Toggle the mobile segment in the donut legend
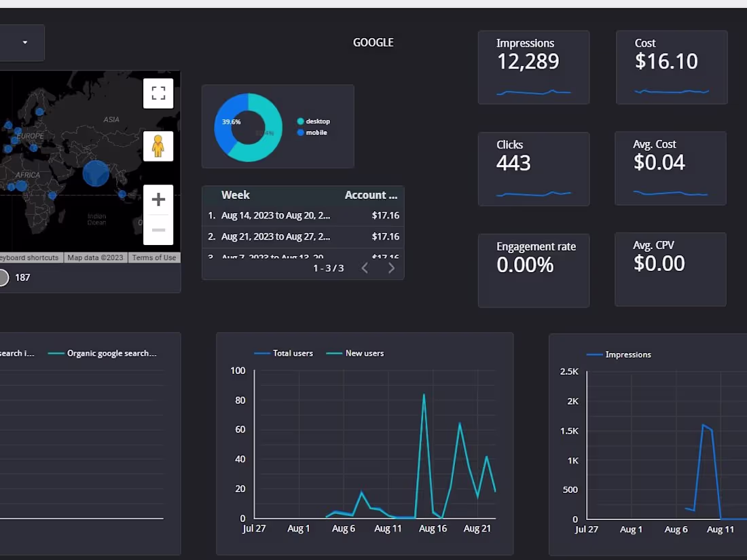This screenshot has width=747, height=560. [299, 132]
